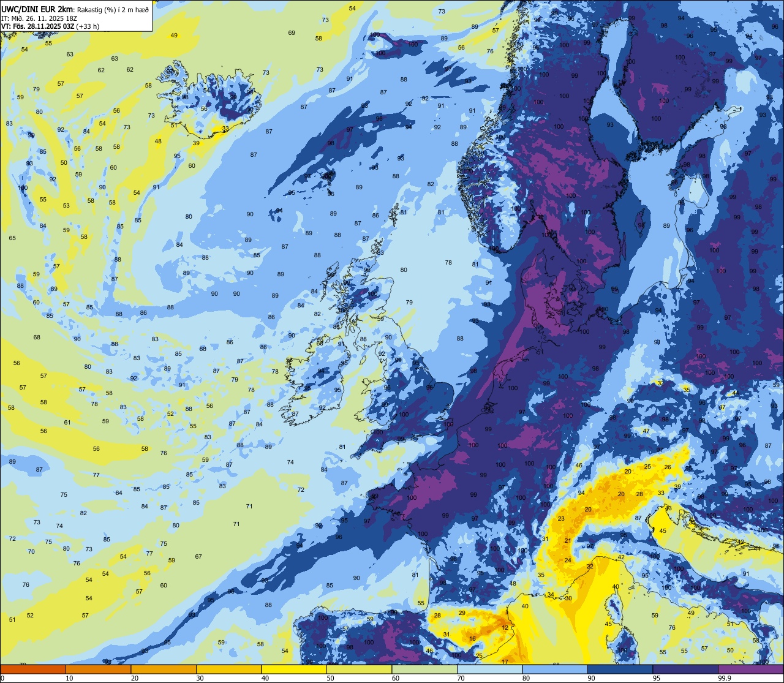
Task: Click the legend label "99.9"
Action: [725, 678]
